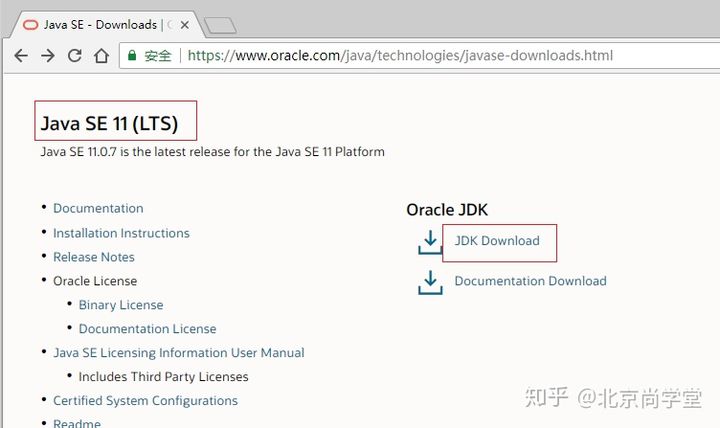This screenshot has width=720, height=428.
Task: Click the Includes Third Party Licenses text
Action: coord(163,377)
